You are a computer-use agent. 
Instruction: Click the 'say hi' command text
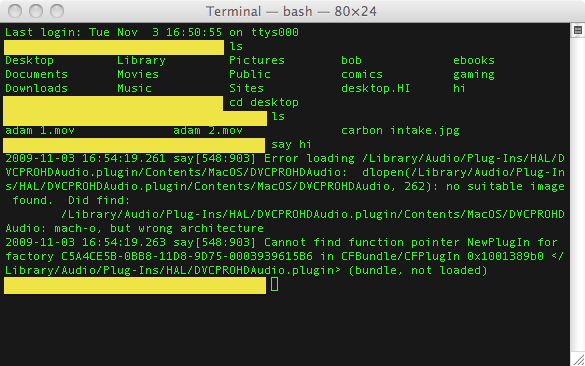point(291,144)
